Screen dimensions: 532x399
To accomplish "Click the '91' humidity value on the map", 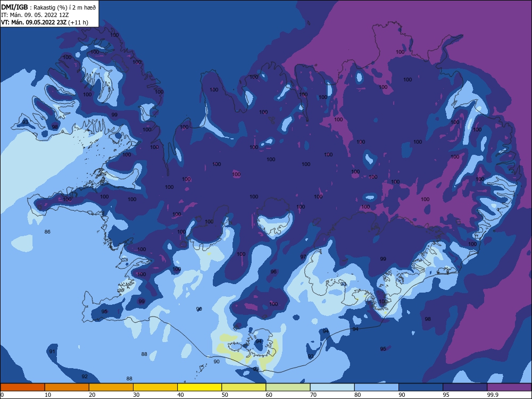I will point(52,352).
